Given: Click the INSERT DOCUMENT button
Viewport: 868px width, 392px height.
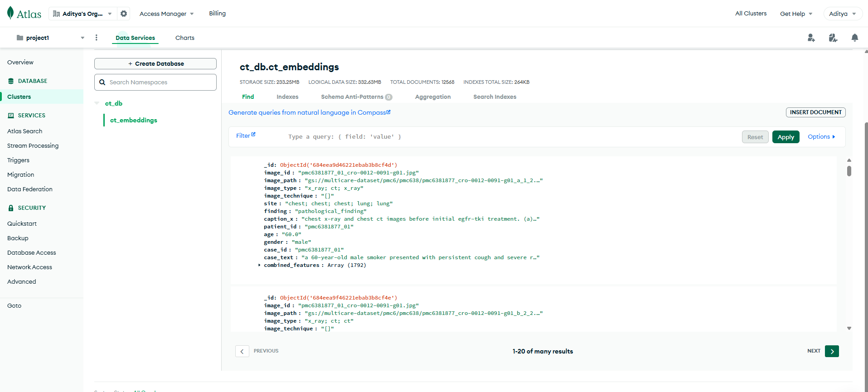Looking at the screenshot, I should (x=816, y=112).
